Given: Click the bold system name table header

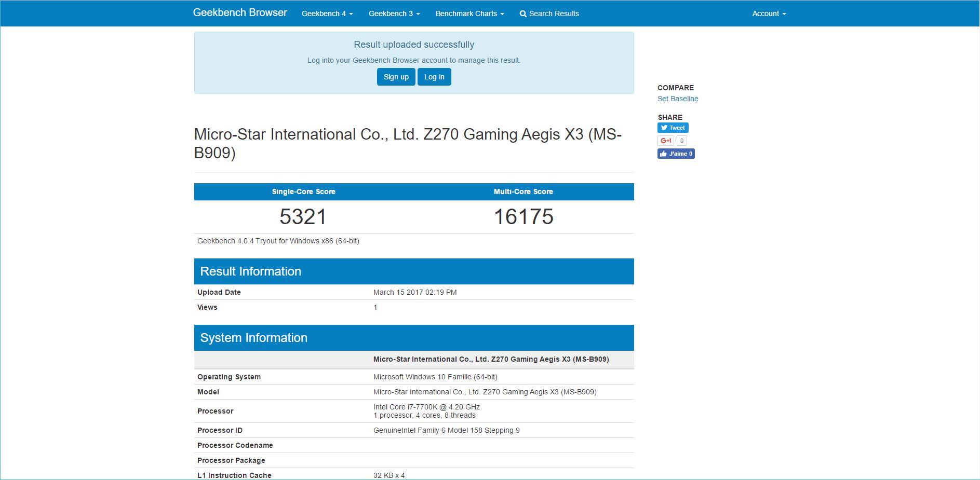Looking at the screenshot, I should [x=491, y=359].
